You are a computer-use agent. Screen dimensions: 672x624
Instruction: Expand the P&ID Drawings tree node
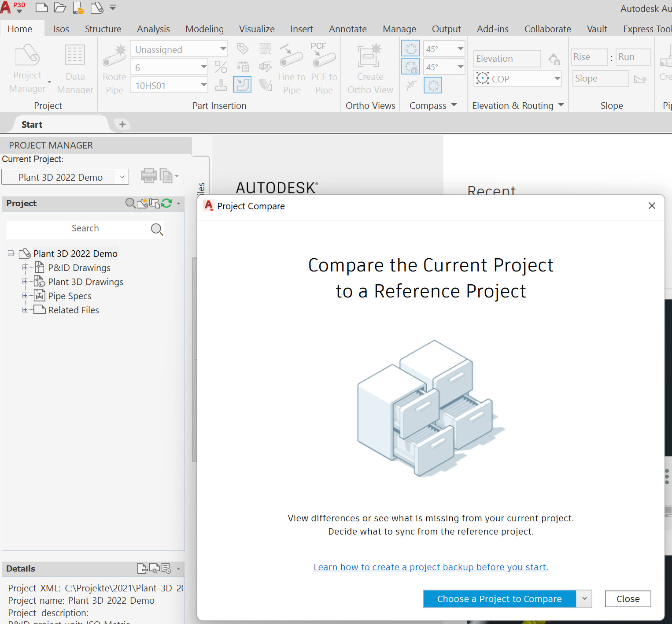click(x=26, y=267)
